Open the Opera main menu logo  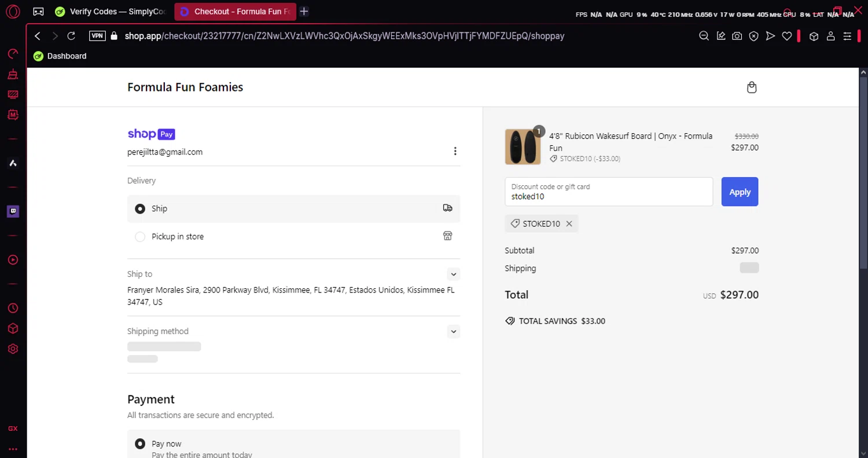pyautogui.click(x=13, y=11)
